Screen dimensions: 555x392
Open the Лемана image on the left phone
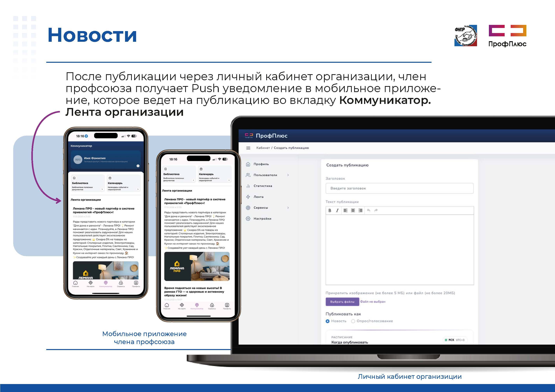pyautogui.click(x=106, y=270)
